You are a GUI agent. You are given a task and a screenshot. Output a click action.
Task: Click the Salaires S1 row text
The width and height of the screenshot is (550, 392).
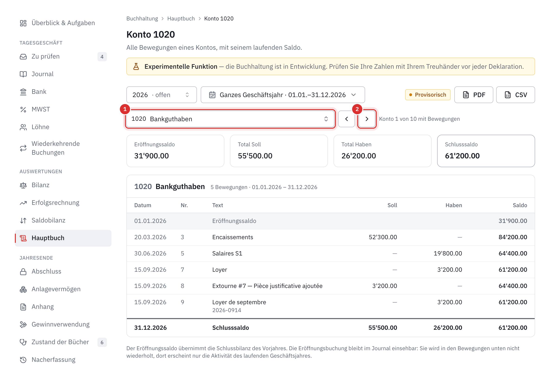coord(227,253)
